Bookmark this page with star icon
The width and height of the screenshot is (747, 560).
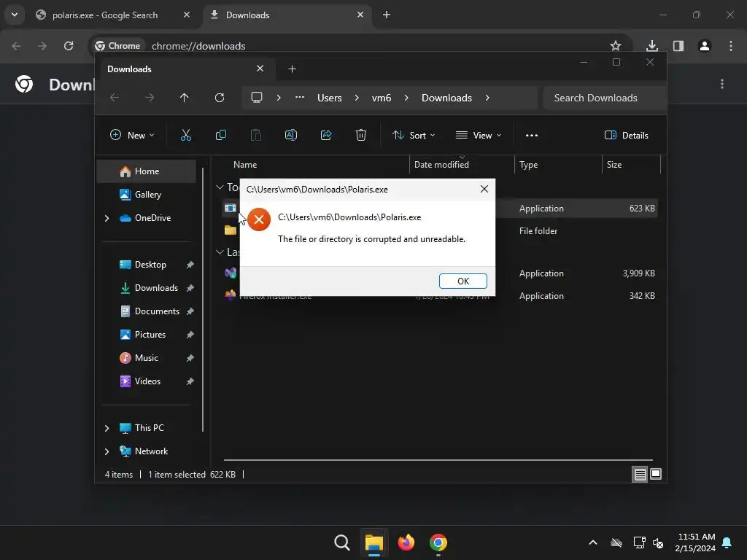[x=616, y=46]
